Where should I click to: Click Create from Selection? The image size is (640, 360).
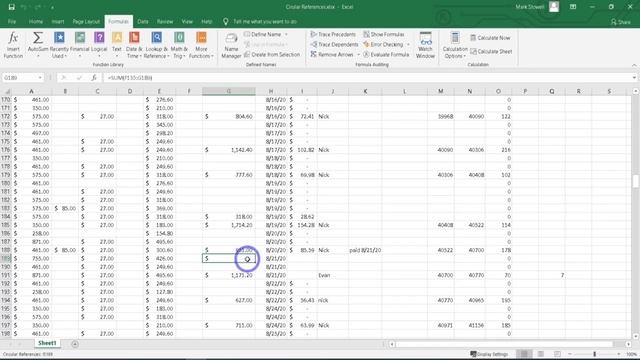[272, 54]
